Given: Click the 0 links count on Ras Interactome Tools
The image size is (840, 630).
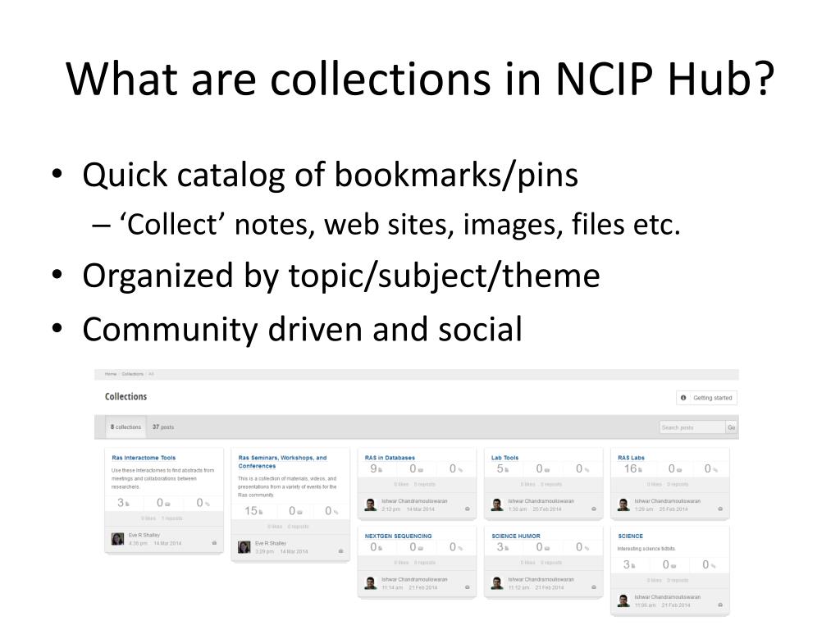Looking at the screenshot, I should 203,503.
